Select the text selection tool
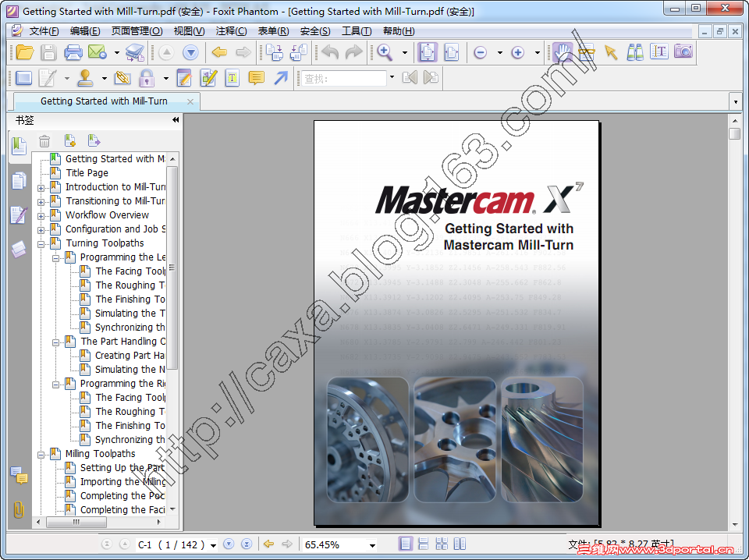This screenshot has width=749, height=560. point(659,51)
